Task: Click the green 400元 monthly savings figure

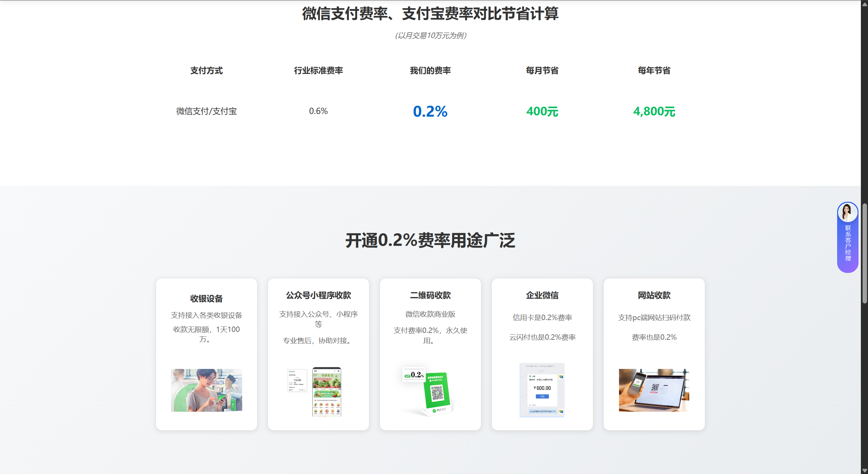Action: (x=542, y=112)
